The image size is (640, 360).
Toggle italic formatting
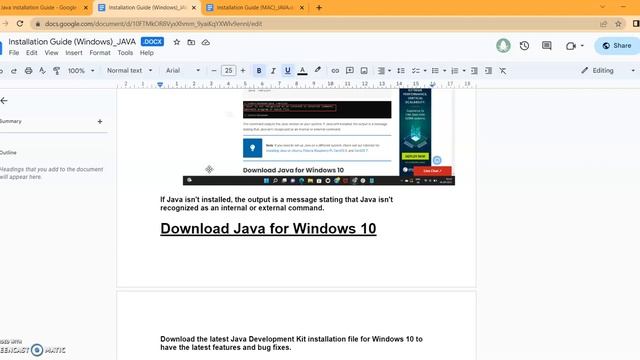pyautogui.click(x=273, y=71)
